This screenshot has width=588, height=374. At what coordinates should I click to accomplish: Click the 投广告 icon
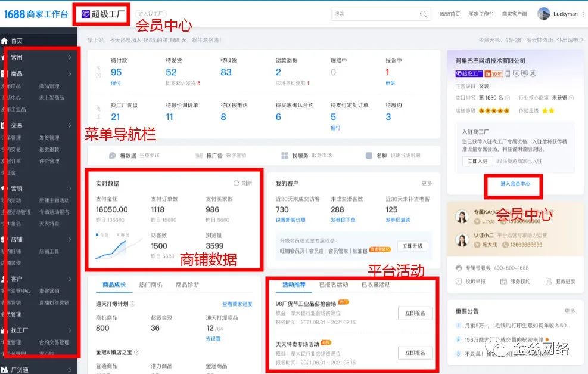click(x=199, y=156)
